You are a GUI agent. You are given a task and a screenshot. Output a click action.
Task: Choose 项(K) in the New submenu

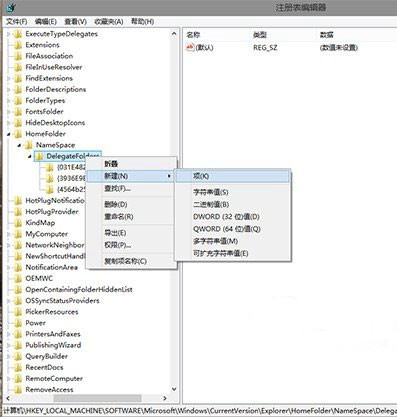click(233, 176)
